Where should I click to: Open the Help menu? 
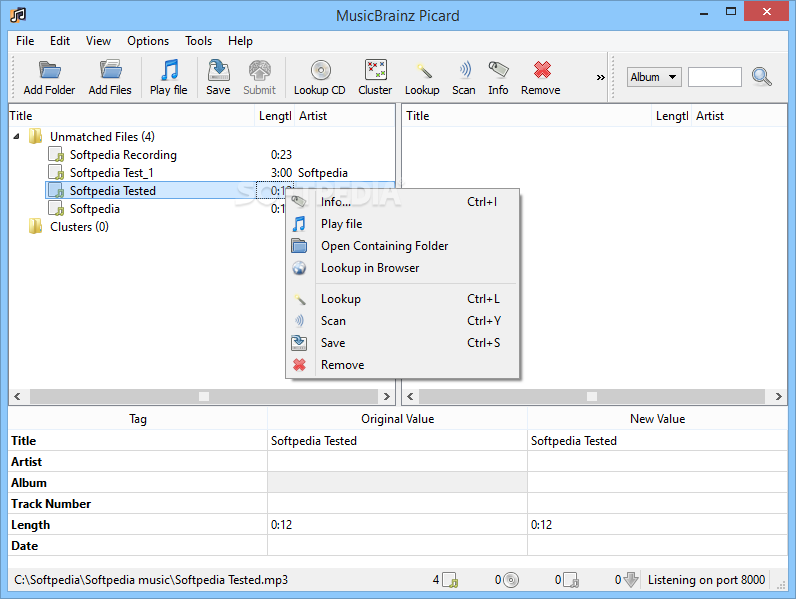[x=240, y=41]
